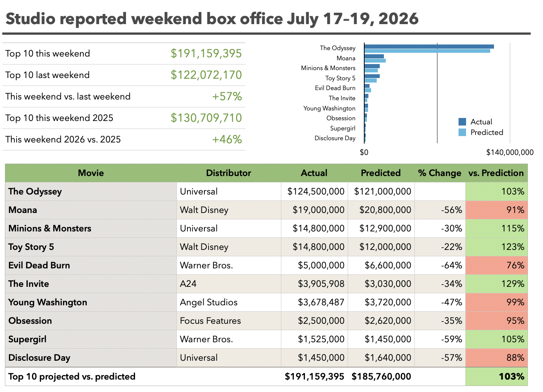Select the Distributor column header
Viewport: 543px width, 392px height.
229,173
